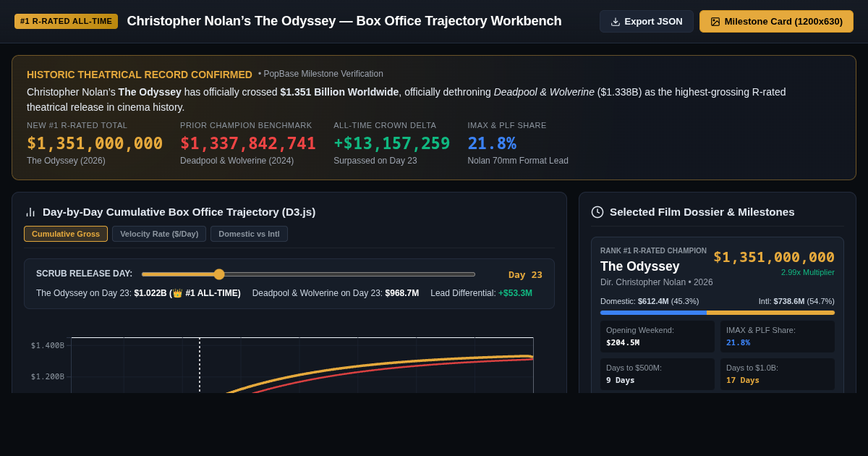This screenshot has height=456, width=868.
Task: Click the page title about The Odyssey workbench
Action: pos(344,21)
